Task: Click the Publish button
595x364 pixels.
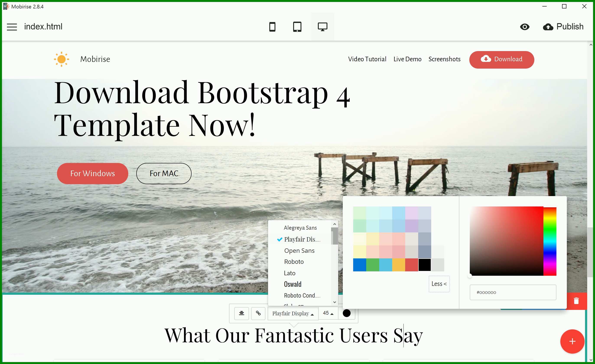Action: click(563, 27)
